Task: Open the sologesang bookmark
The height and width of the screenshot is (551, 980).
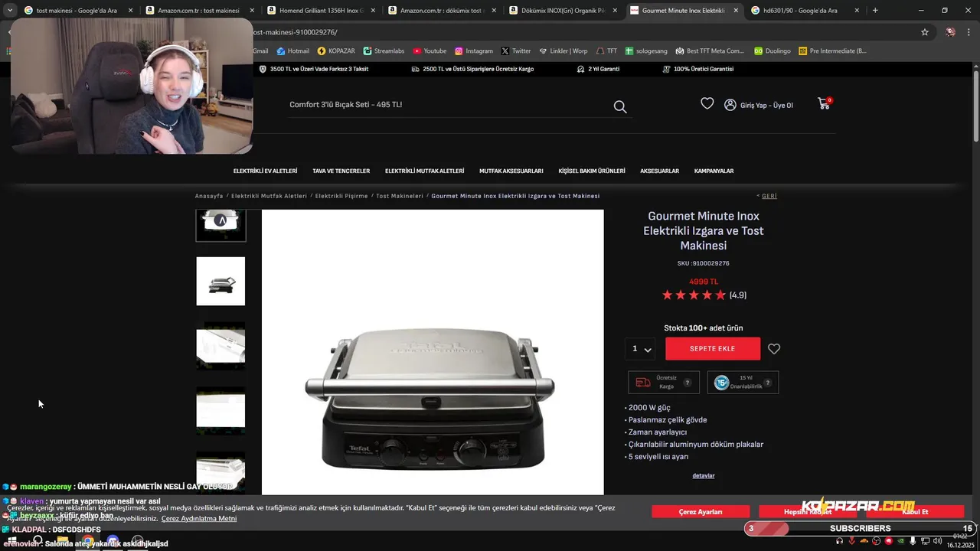Action: 646,51
